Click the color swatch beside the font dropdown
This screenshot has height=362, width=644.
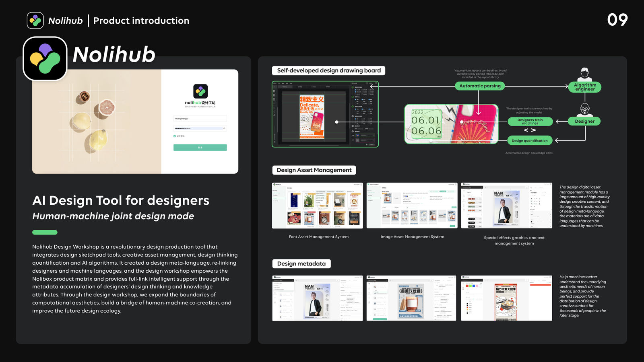tap(358, 135)
